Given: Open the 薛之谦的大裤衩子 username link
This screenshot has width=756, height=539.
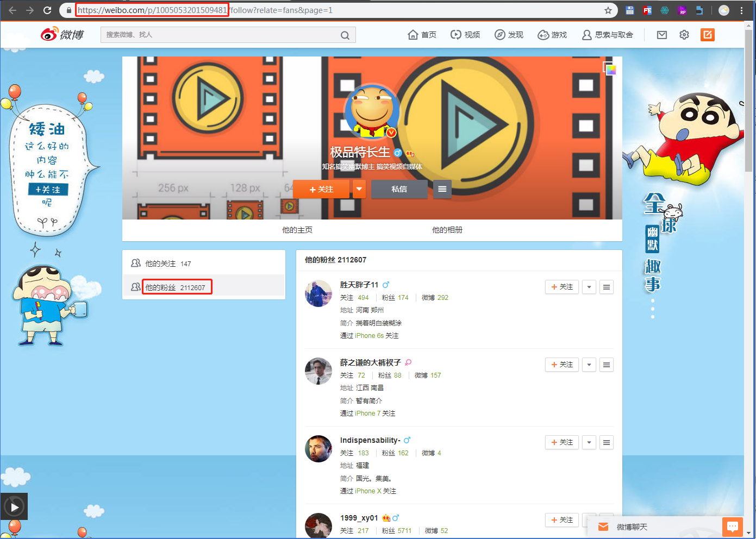Looking at the screenshot, I should (371, 362).
